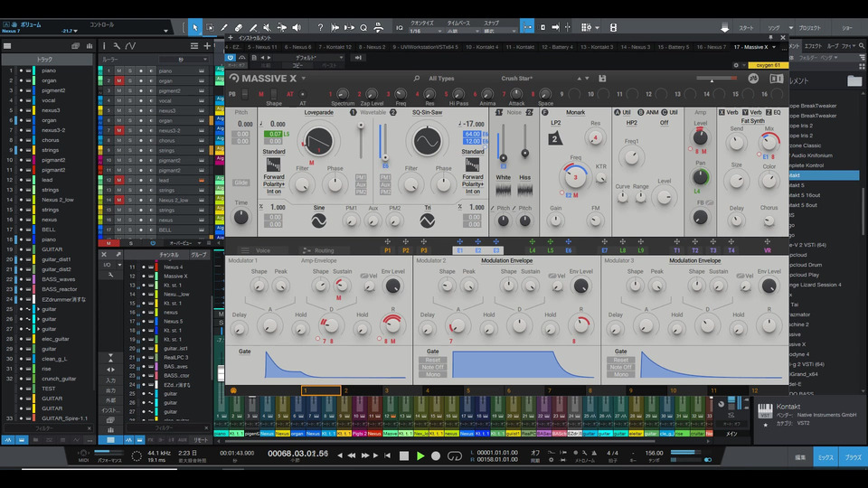Mute the organ track number 2
This screenshot has width=868, height=488.
[119, 80]
